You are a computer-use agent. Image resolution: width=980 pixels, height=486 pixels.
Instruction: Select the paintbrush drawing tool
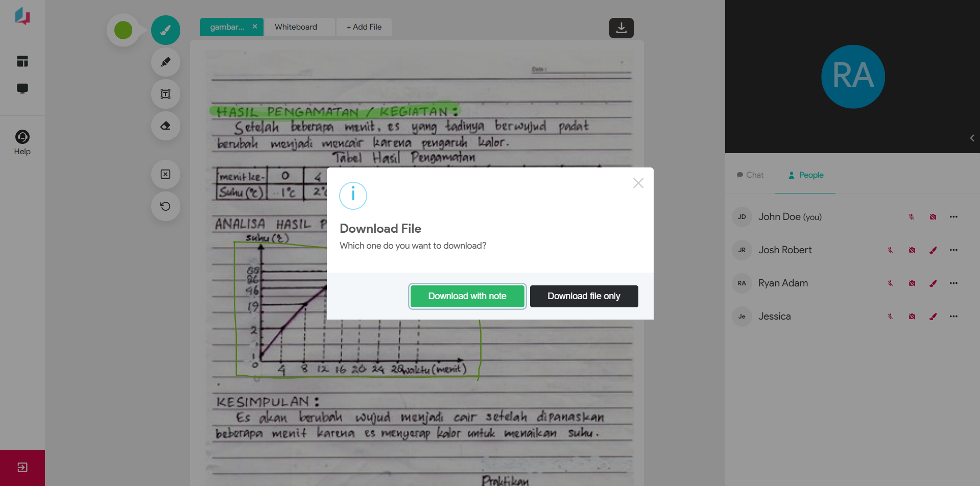point(165,30)
